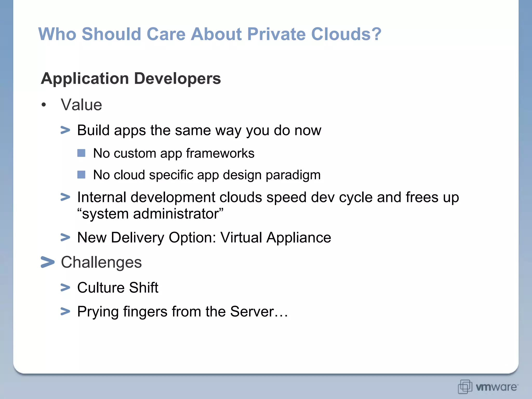Click the slide title 'Who Should Care About Private Clouds?'
The image size is (532, 399).
[x=210, y=34]
